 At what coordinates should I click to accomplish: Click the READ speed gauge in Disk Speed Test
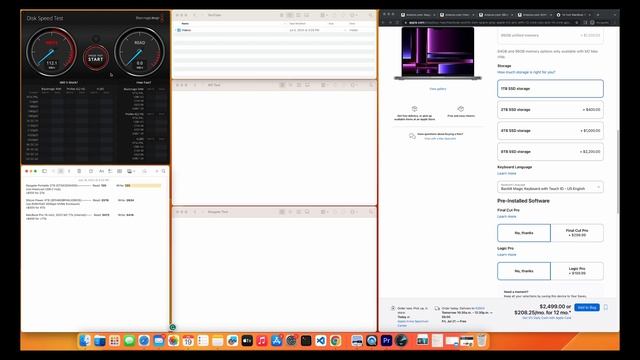point(140,52)
